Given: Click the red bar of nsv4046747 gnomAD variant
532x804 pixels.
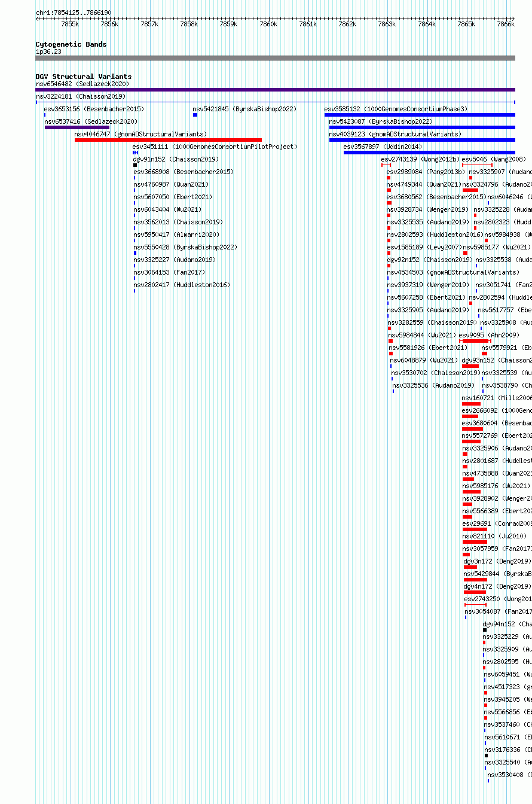Looking at the screenshot, I should pyautogui.click(x=168, y=140).
